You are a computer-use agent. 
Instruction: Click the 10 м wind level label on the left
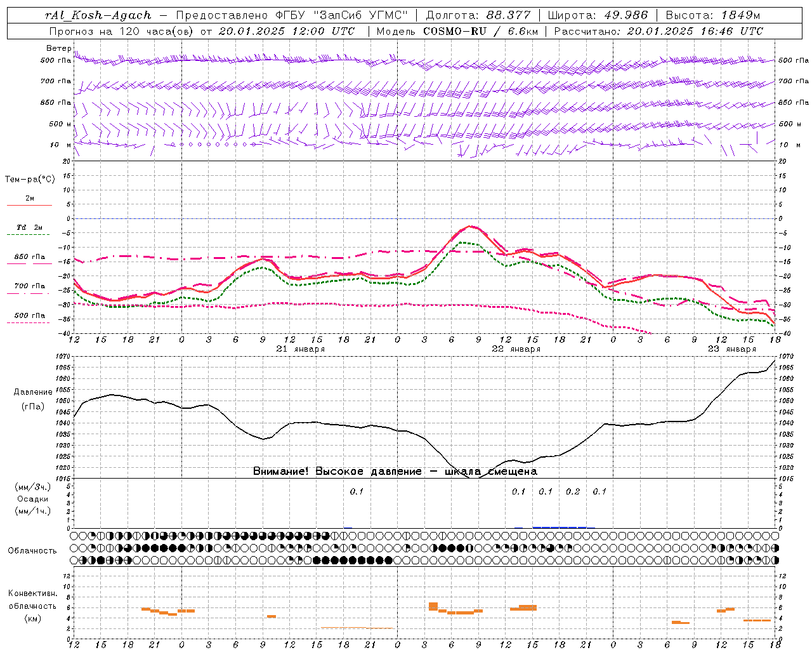coord(61,145)
